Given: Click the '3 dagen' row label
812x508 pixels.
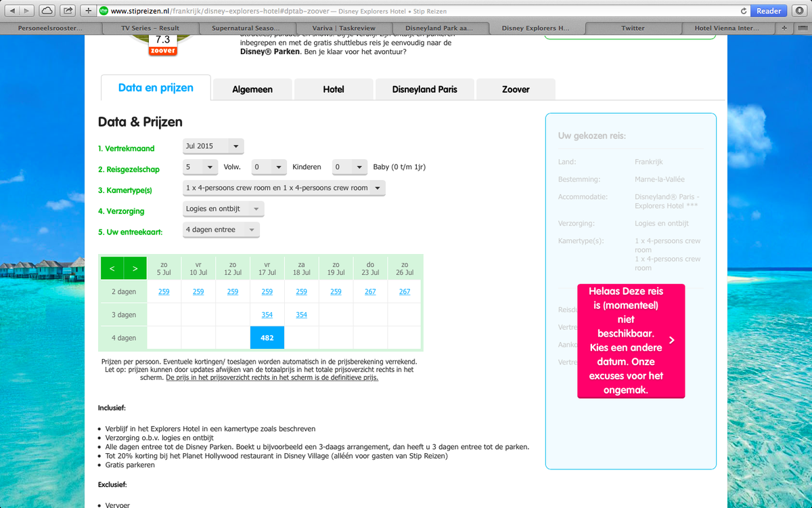Looking at the screenshot, I should coord(123,315).
